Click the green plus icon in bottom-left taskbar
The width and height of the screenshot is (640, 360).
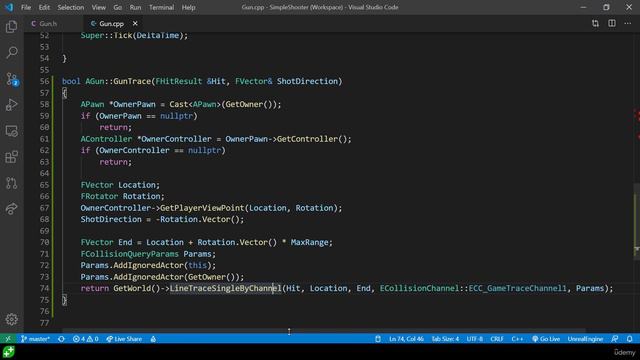(x=9, y=352)
